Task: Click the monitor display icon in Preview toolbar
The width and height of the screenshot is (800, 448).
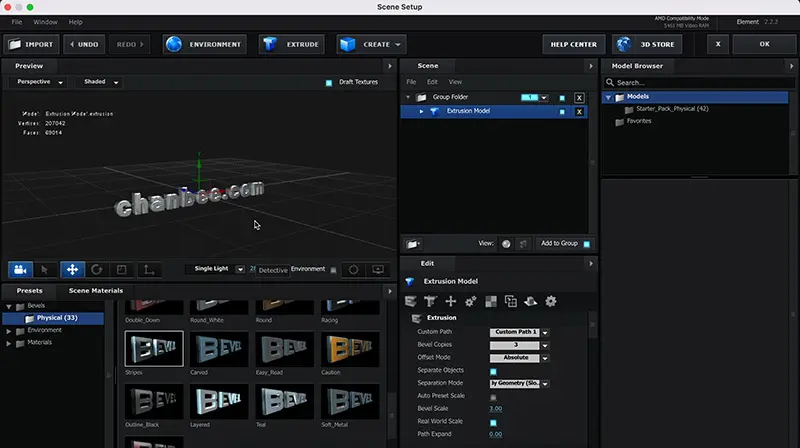Action: pos(378,269)
